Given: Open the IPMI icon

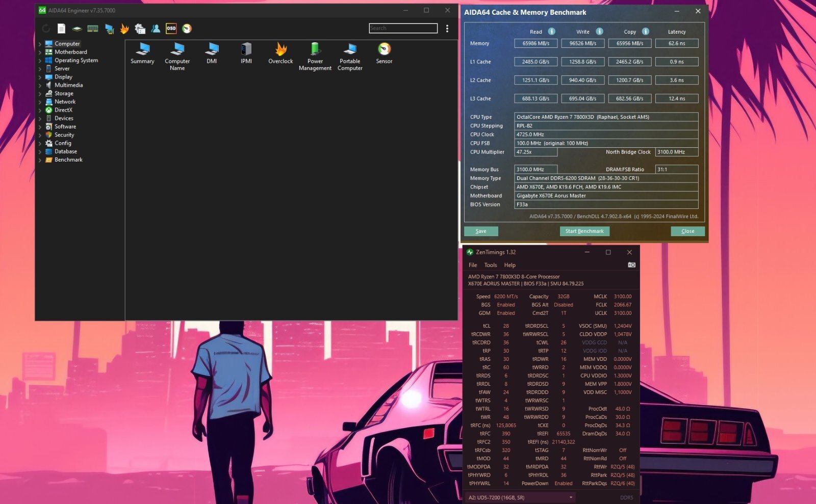Looking at the screenshot, I should pos(246,53).
